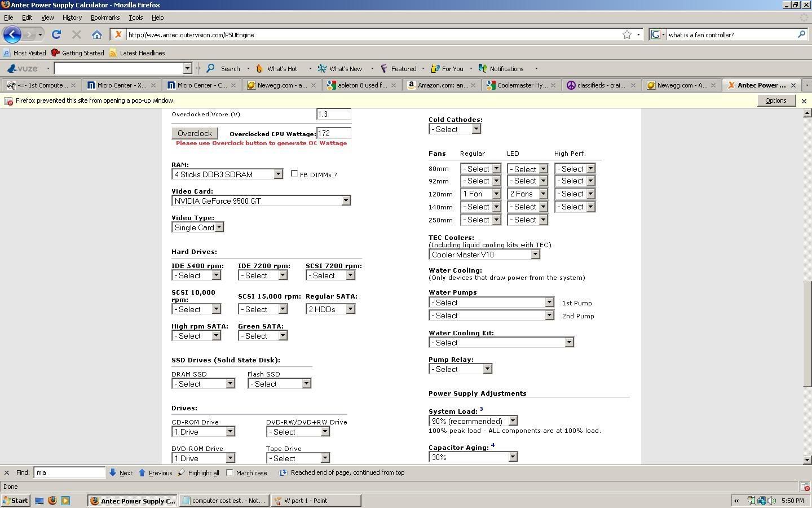Open the Pump Relay dropdown
Viewport: 812px width, 508px height.
pos(461,369)
